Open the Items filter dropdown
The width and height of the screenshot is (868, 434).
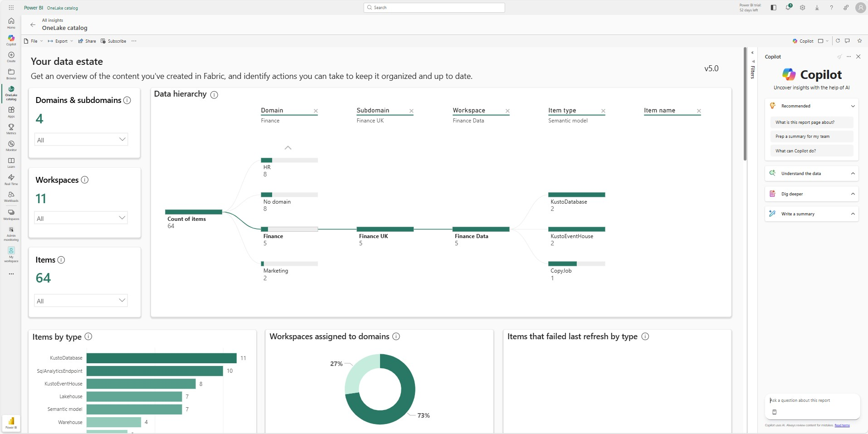pos(81,301)
